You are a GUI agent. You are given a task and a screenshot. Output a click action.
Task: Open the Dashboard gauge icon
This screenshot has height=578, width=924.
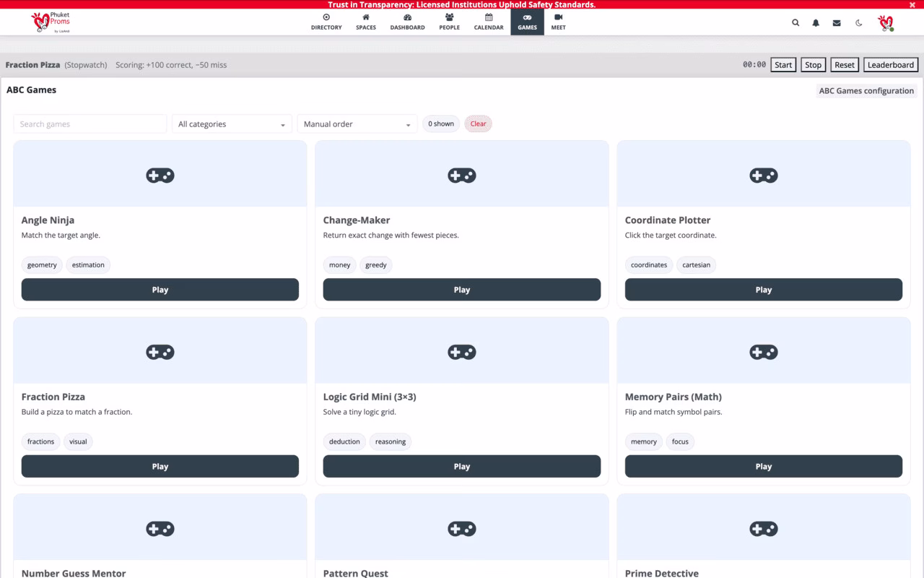tap(407, 17)
